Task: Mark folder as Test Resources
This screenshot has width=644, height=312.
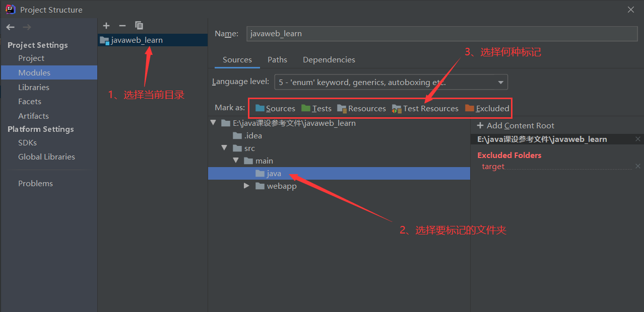Action: tap(425, 108)
